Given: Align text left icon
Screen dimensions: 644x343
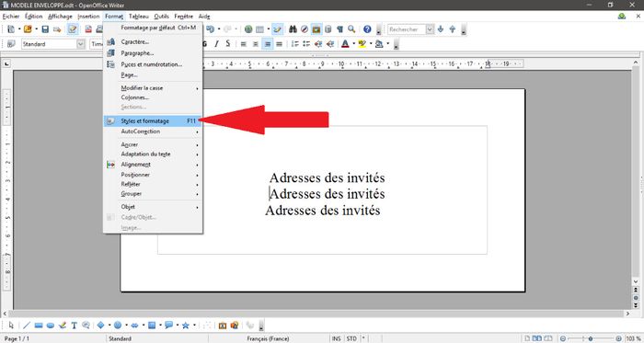Looking at the screenshot, I should [x=244, y=44].
